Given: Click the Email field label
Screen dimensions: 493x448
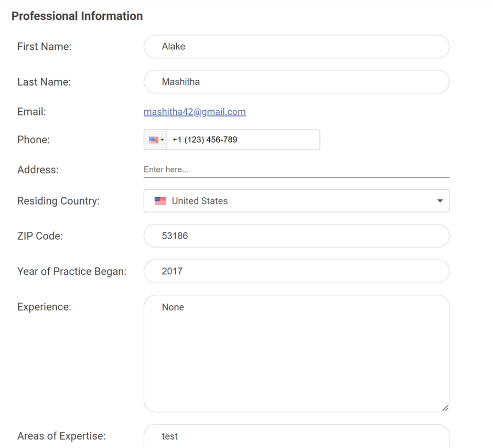Looking at the screenshot, I should (31, 112).
